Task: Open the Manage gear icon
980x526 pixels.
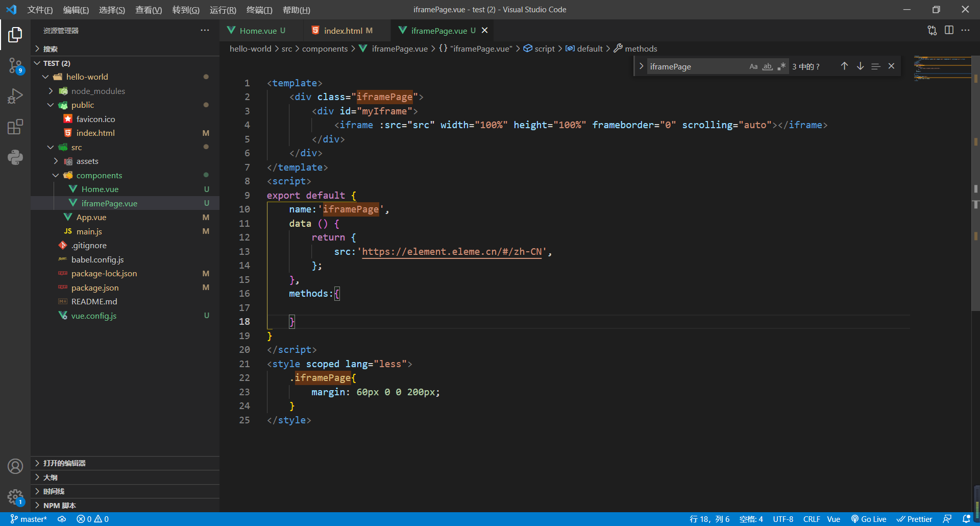Action: (15, 497)
